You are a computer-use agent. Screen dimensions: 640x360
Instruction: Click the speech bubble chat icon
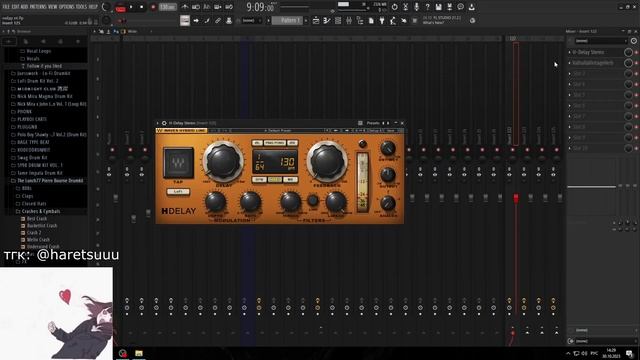tap(460, 7)
